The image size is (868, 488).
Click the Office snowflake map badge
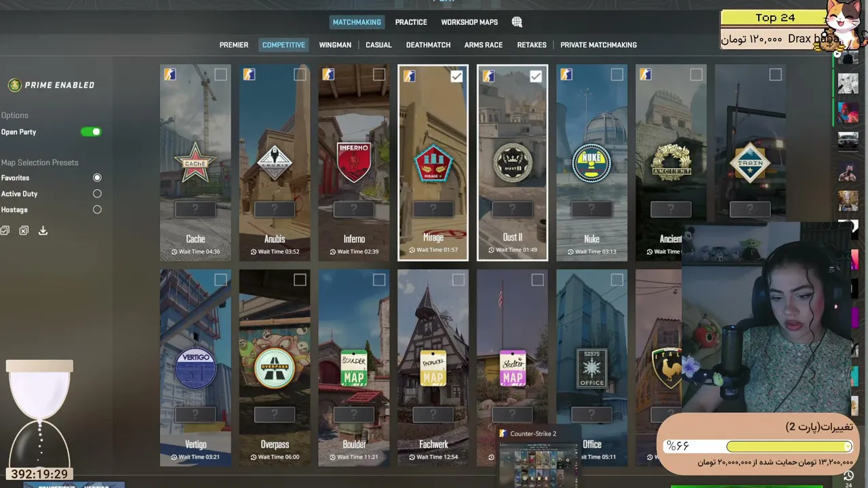(x=592, y=368)
